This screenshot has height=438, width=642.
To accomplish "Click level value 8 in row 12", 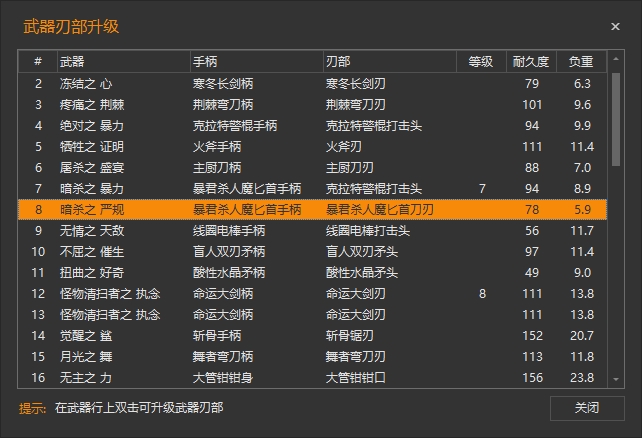I will click(x=482, y=294).
